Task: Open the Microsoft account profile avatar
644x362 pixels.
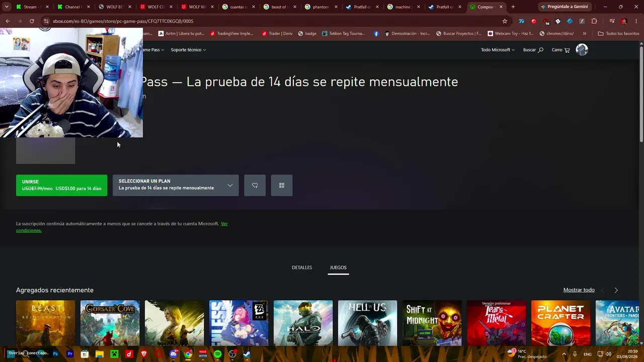Action: coord(582,49)
